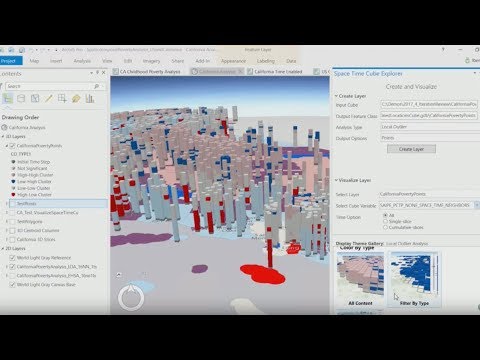
Task: Select the Cumulative slices radio button
Action: point(385,227)
